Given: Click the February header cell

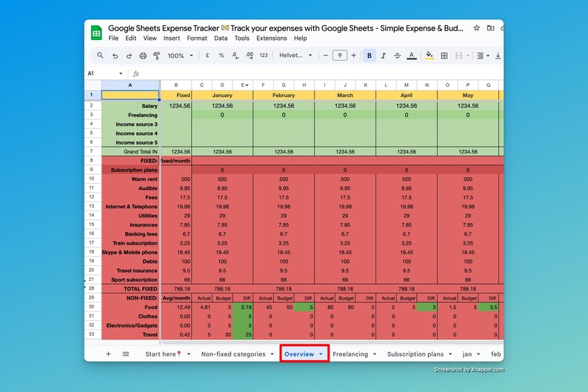Looking at the screenshot, I should (284, 96).
